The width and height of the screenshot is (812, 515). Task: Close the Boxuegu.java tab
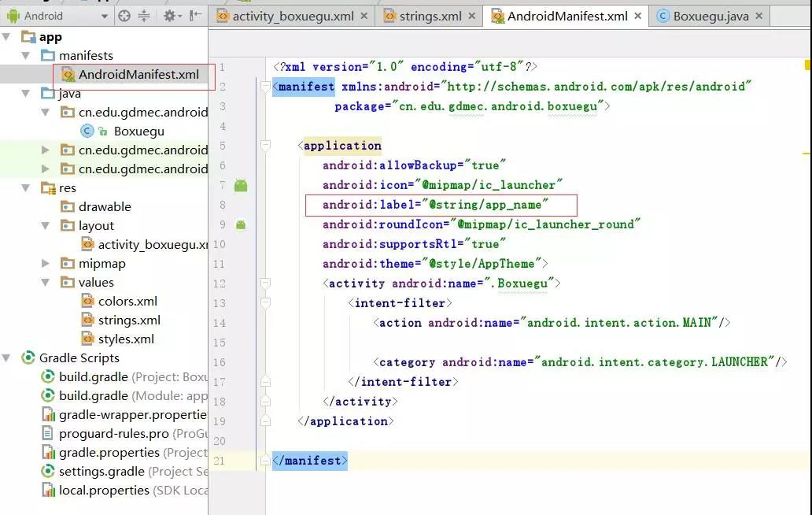coord(759,16)
